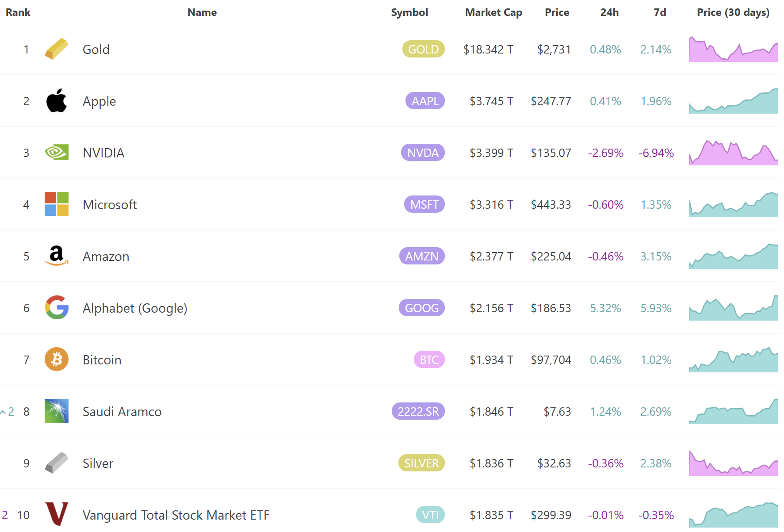Viewport: 784px width, 532px height.
Task: Open the Silver asset page
Action: pyautogui.click(x=98, y=463)
